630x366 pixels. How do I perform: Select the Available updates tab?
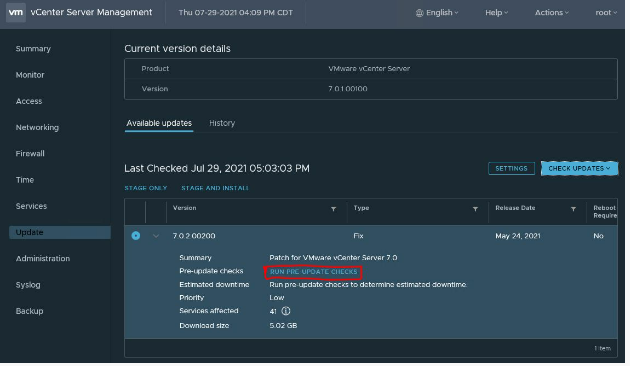tap(159, 123)
